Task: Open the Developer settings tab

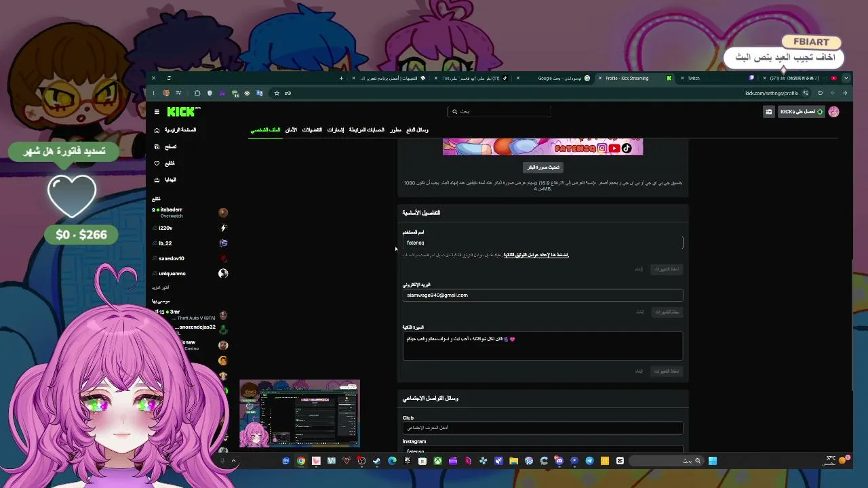Action: 395,130
